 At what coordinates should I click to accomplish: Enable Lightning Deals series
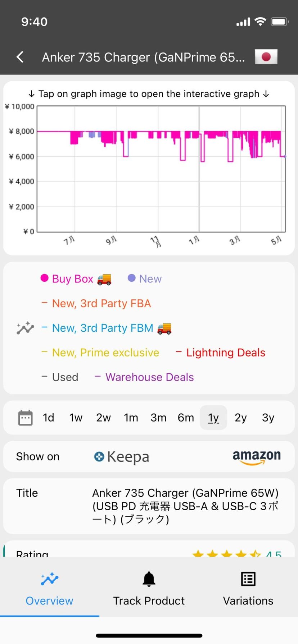click(220, 353)
